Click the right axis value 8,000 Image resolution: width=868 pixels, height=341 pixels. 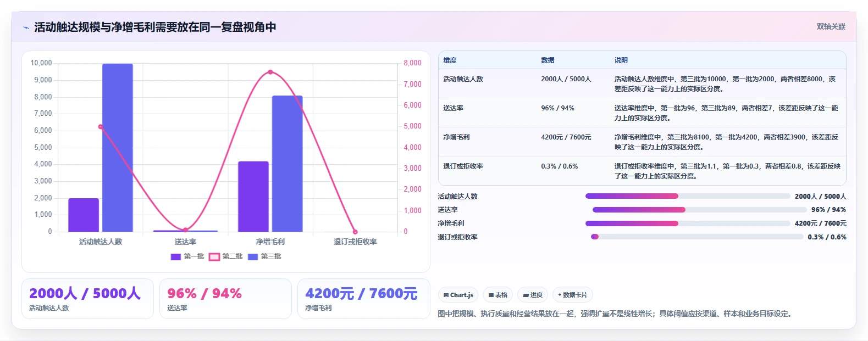[412, 63]
